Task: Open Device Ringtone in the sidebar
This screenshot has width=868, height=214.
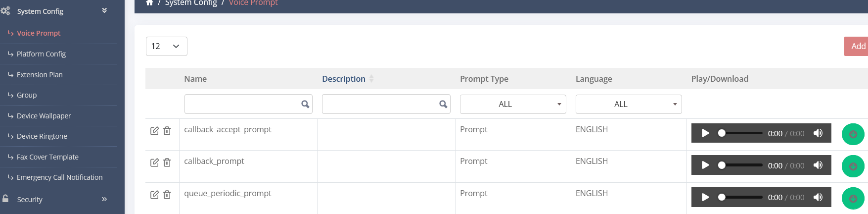Action: coord(42,136)
